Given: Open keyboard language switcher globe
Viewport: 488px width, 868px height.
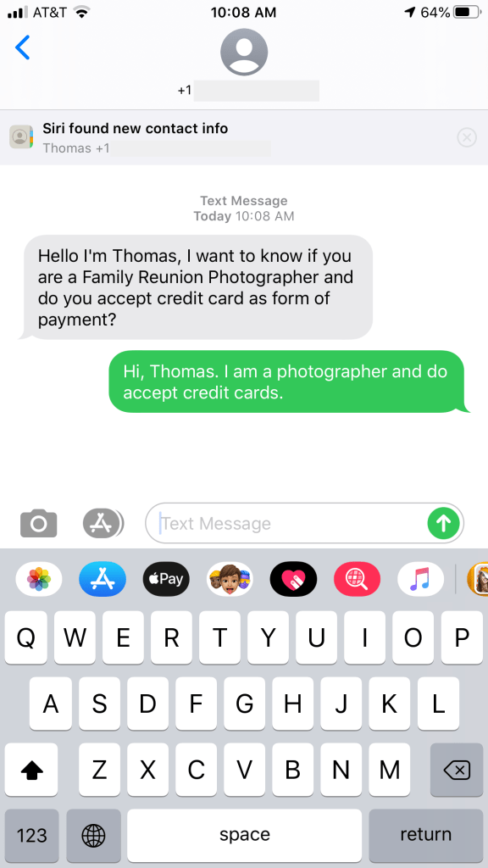Looking at the screenshot, I should [x=93, y=835].
